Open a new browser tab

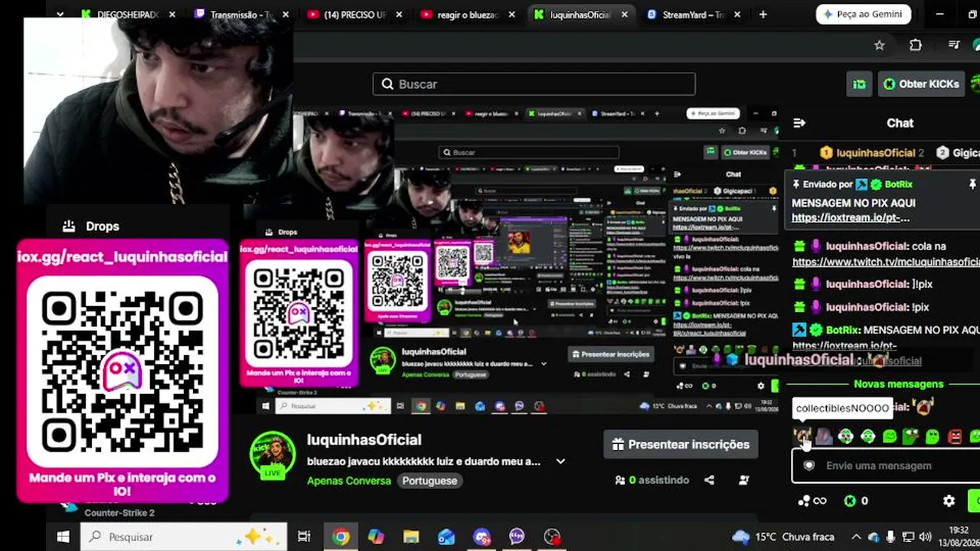click(x=763, y=15)
